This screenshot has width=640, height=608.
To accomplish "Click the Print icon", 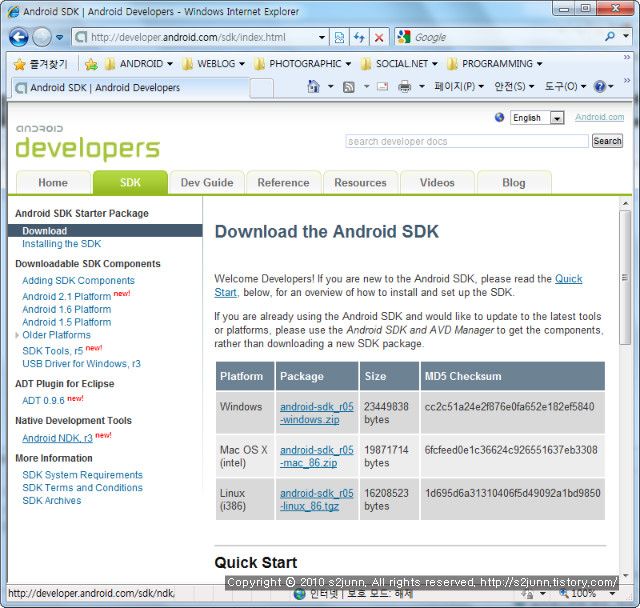I will pos(404,87).
